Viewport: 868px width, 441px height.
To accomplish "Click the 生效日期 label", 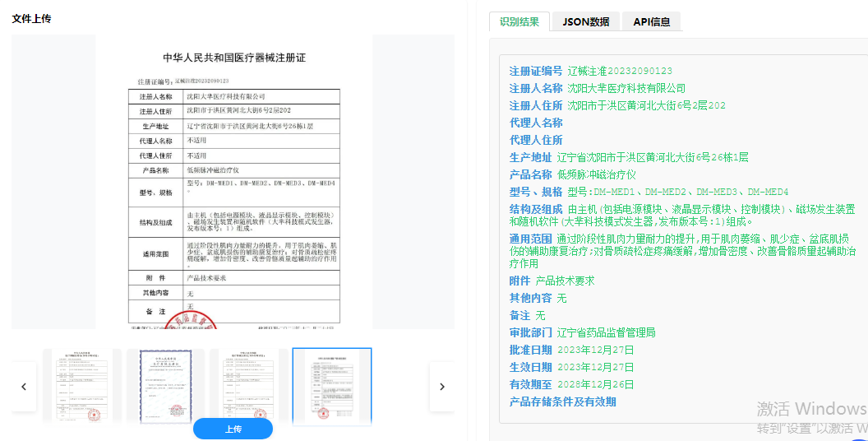I will (530, 367).
